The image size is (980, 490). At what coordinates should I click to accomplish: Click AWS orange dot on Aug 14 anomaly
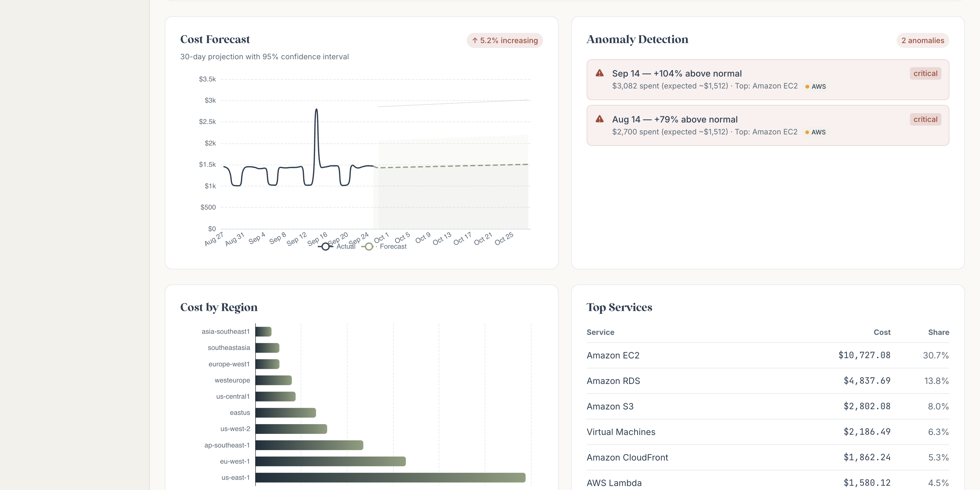tap(807, 132)
